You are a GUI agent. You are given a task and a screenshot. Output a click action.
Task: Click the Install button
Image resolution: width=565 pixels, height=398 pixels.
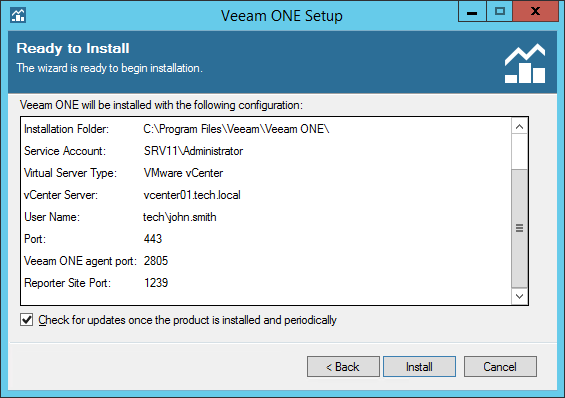pos(419,367)
